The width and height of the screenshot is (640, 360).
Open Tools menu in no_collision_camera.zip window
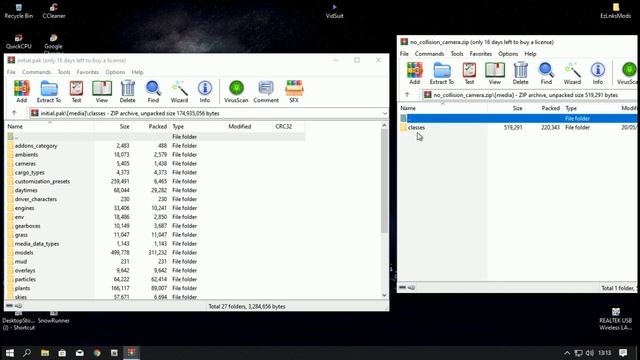point(457,53)
